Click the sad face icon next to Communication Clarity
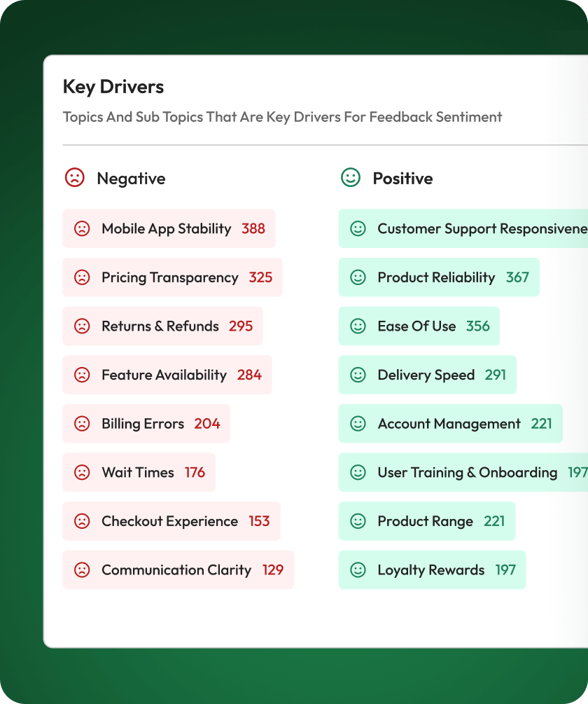Viewport: 588px width, 704px height. point(82,570)
